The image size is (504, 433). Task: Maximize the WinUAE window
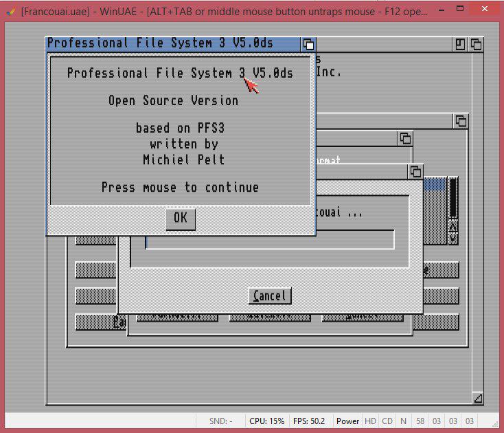tap(460, 9)
